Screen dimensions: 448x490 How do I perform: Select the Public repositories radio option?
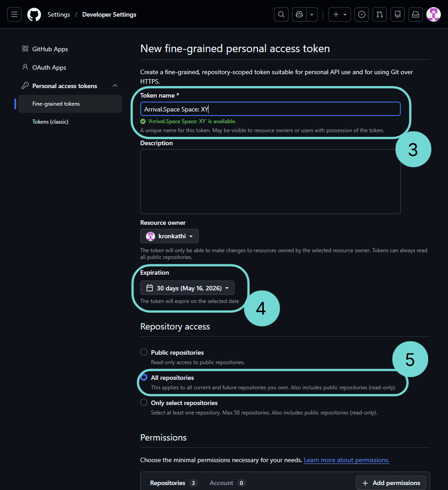tap(144, 352)
